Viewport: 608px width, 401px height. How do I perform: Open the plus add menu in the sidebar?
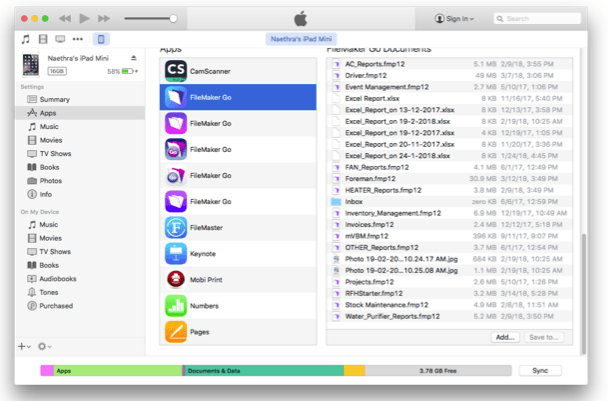(x=23, y=346)
